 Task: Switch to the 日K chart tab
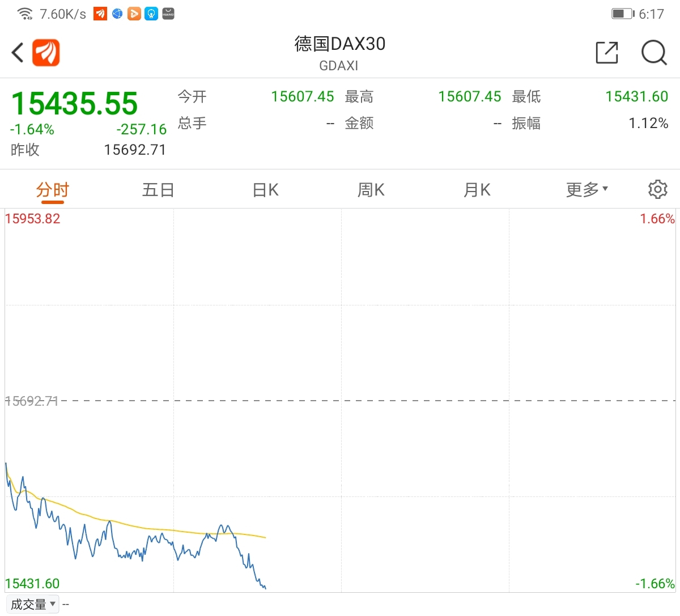pyautogui.click(x=265, y=190)
